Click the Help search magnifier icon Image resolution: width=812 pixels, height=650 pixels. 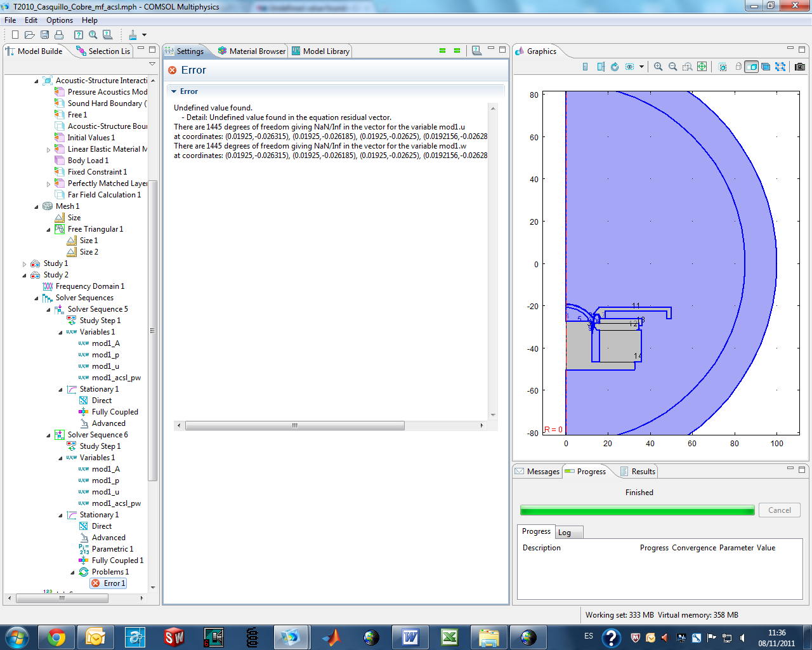click(x=93, y=35)
